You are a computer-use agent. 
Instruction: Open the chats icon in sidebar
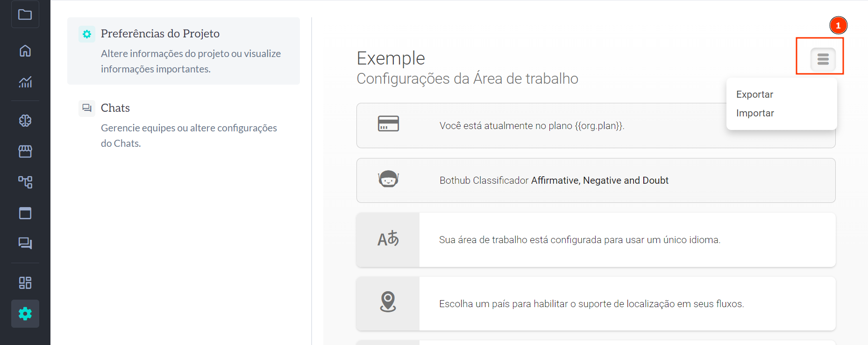(x=25, y=243)
